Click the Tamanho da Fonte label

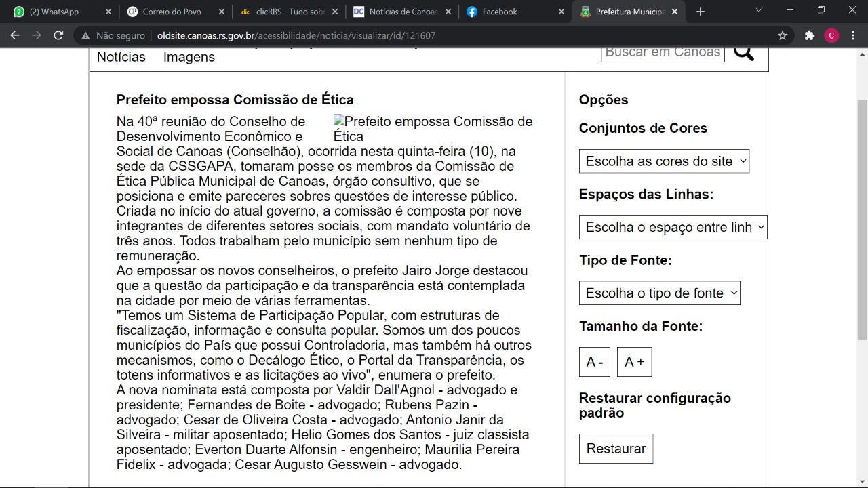[x=641, y=326]
